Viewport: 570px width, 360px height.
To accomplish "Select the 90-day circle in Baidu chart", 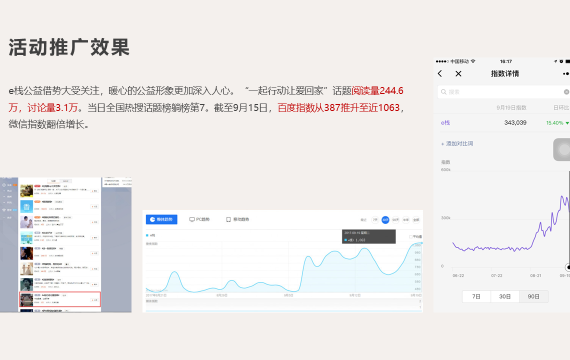I will point(396,220).
